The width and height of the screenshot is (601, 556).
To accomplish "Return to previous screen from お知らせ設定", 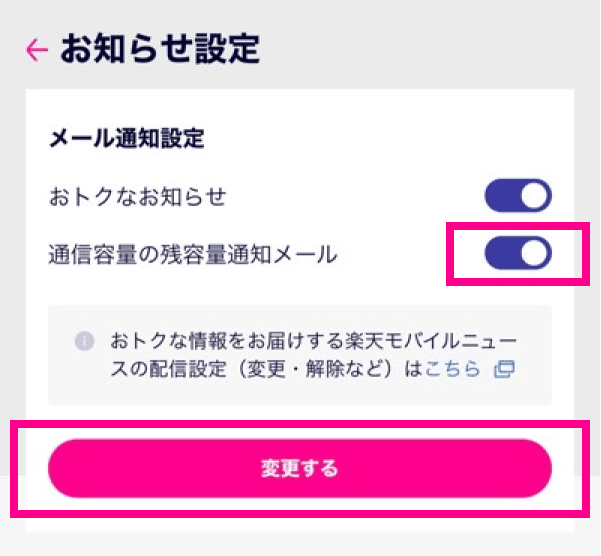I will [37, 49].
